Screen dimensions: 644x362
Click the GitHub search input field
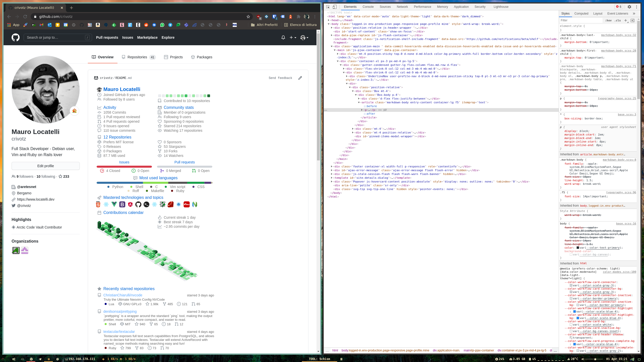click(55, 37)
